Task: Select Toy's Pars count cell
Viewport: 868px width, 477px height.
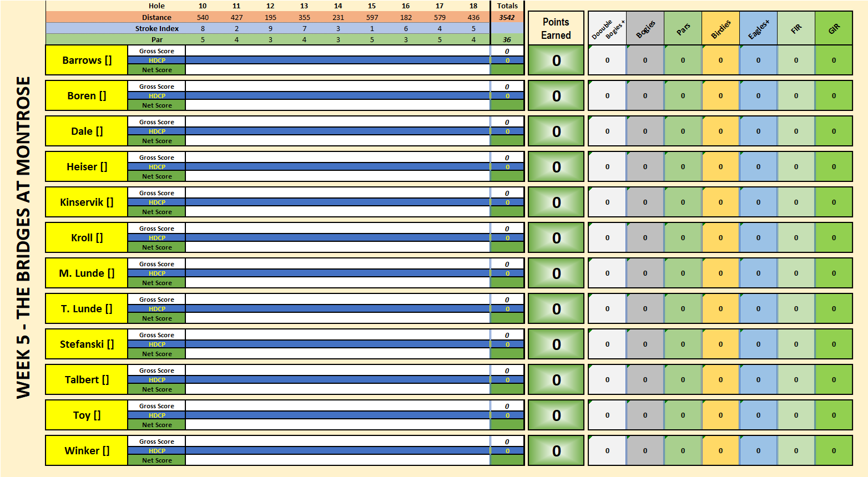Action: click(x=683, y=415)
